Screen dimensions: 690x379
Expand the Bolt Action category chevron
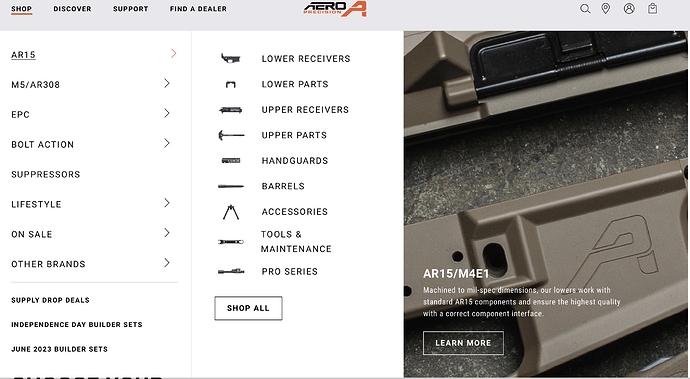coord(167,143)
